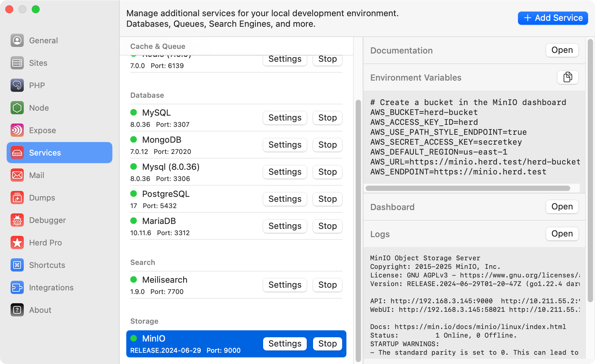Image resolution: width=595 pixels, height=364 pixels.
Task: Stop the Meilisearch service
Action: [x=327, y=285]
